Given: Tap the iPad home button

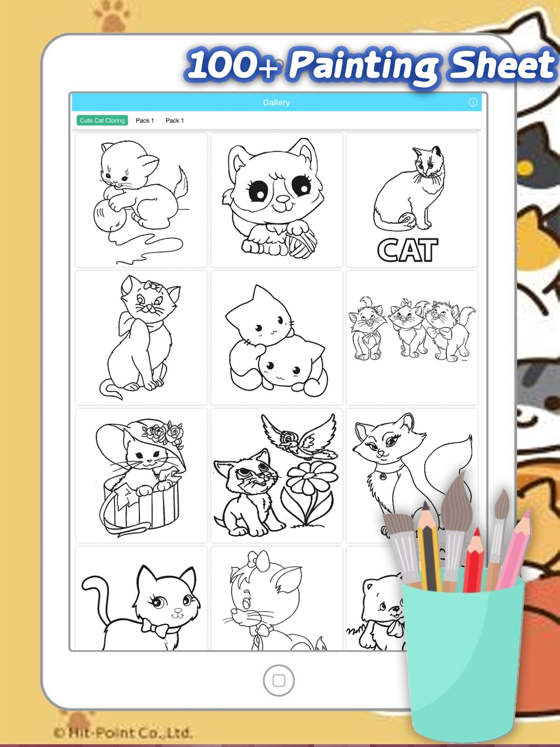Looking at the screenshot, I should pyautogui.click(x=279, y=680).
